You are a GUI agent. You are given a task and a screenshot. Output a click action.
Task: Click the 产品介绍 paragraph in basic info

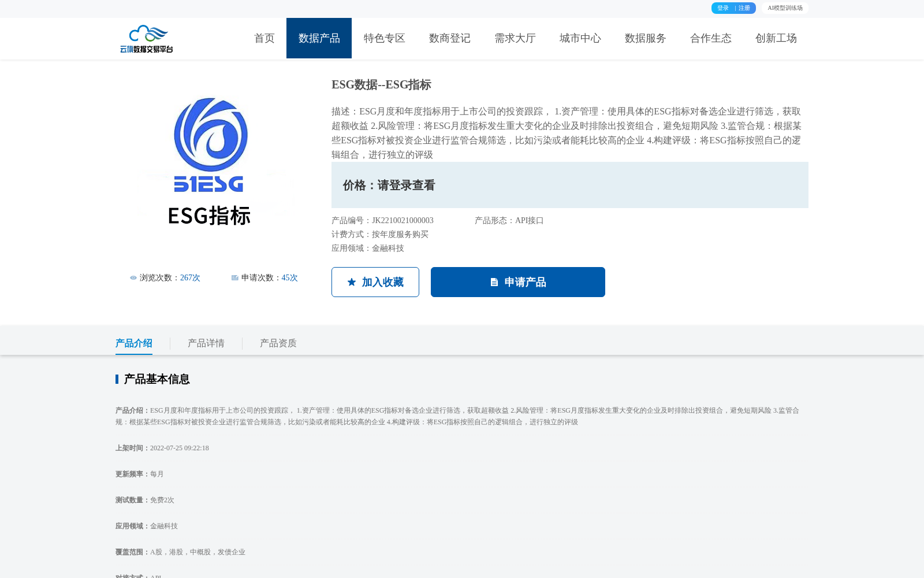[x=457, y=416]
